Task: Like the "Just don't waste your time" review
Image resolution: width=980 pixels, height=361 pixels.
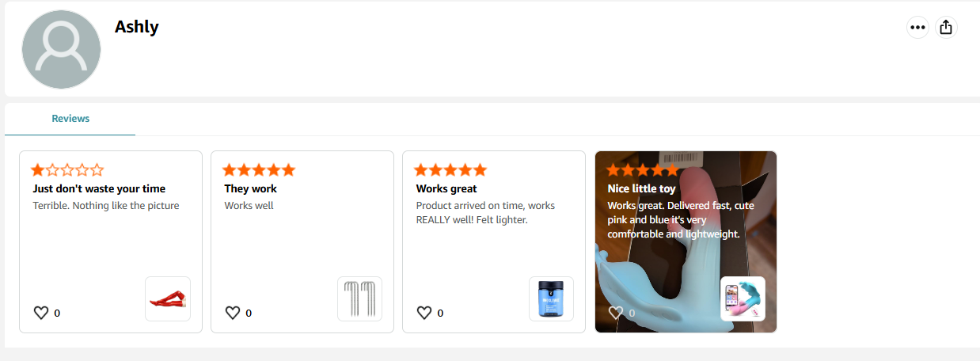Action: [x=41, y=313]
